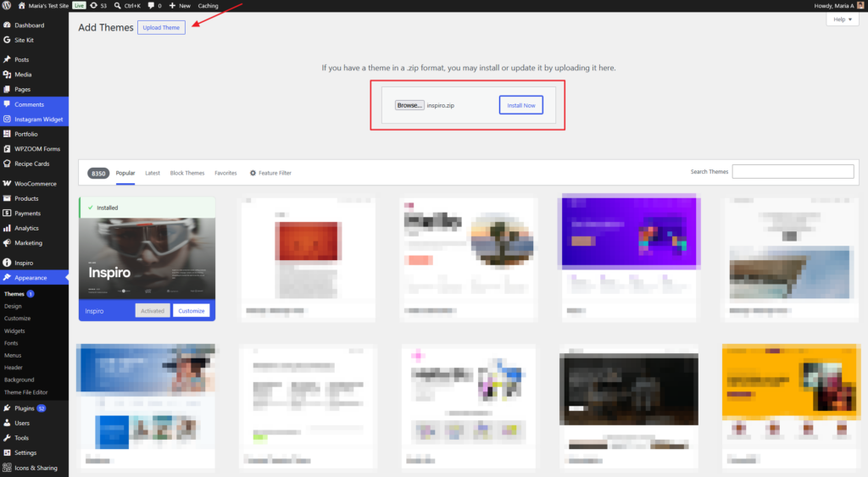868x477 pixels.
Task: Open Portfolio in sidebar
Action: pos(26,134)
